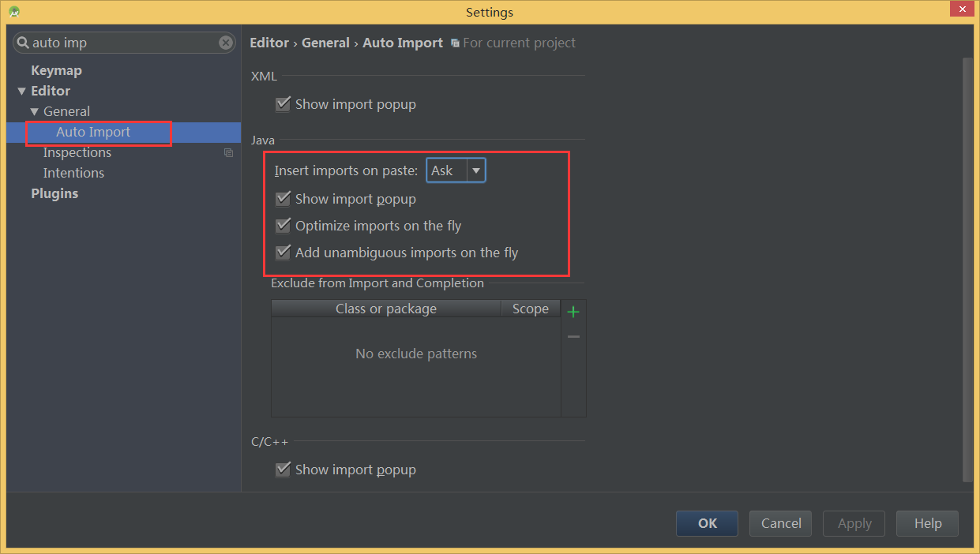
Task: Click the OK button
Action: click(707, 523)
